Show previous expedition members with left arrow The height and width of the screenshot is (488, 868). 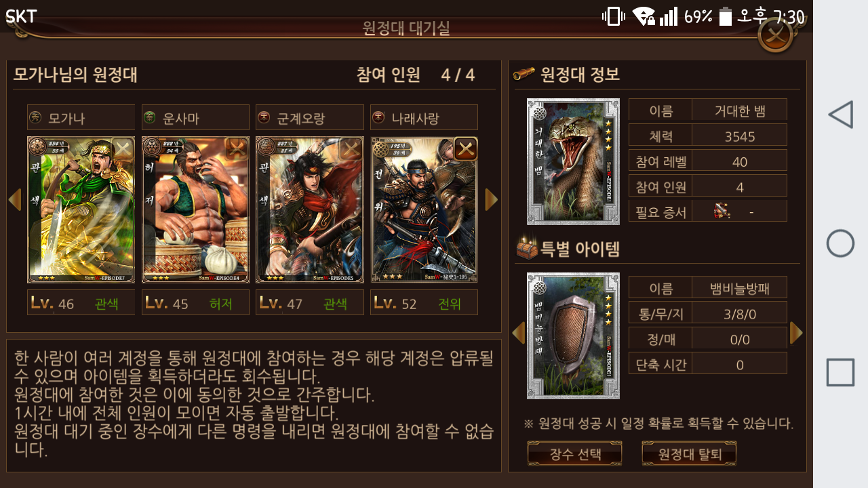pyautogui.click(x=14, y=199)
